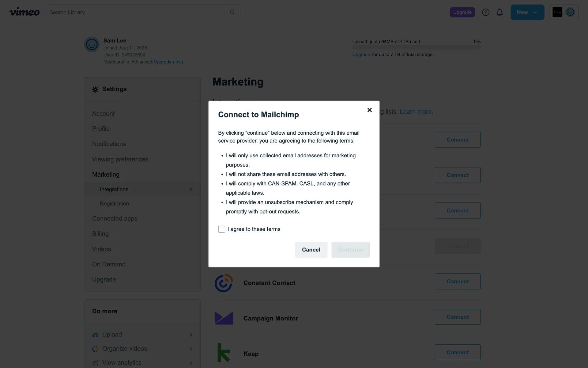Open the New dropdown button
588x368 pixels.
527,12
